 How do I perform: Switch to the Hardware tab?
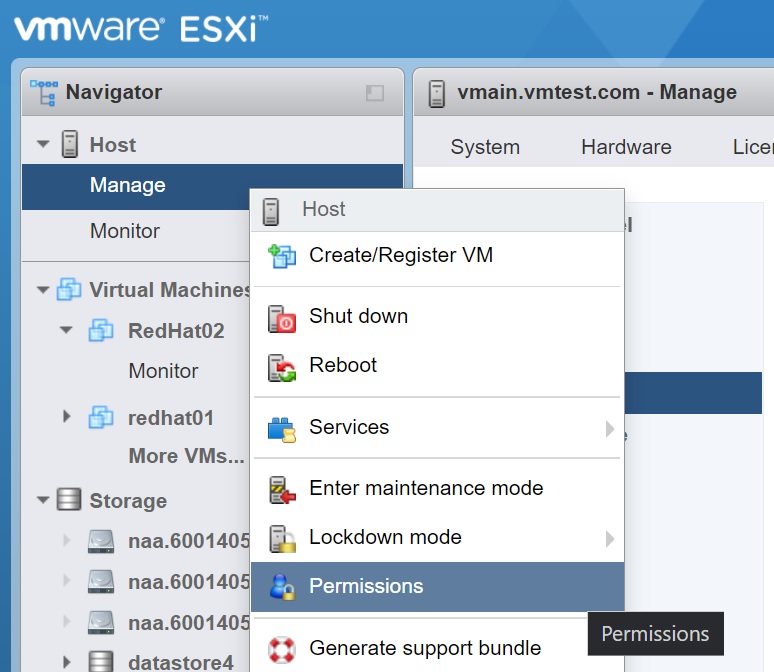tap(626, 147)
